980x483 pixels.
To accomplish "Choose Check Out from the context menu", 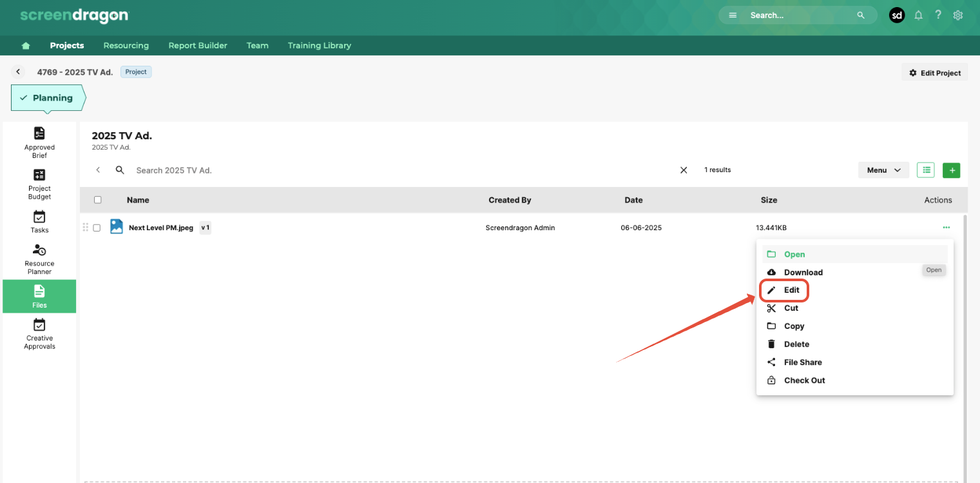I will click(x=855, y=380).
